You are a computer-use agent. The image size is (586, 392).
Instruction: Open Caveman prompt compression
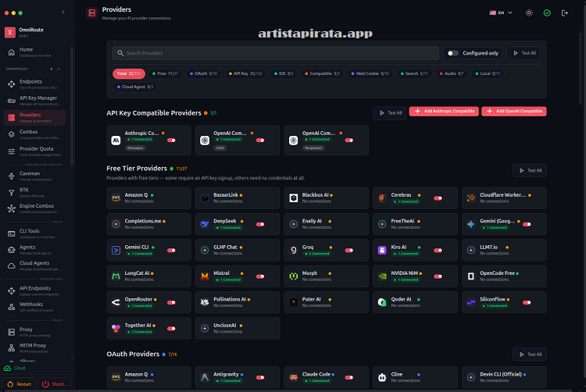35,176
